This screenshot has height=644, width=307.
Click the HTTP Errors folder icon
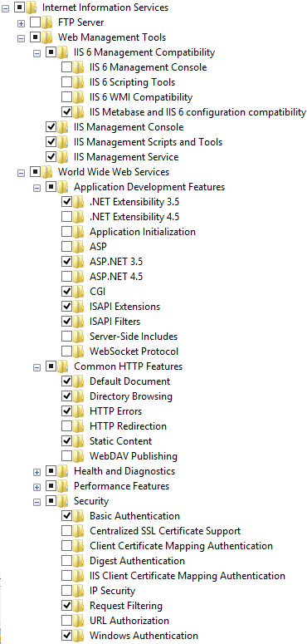(79, 411)
